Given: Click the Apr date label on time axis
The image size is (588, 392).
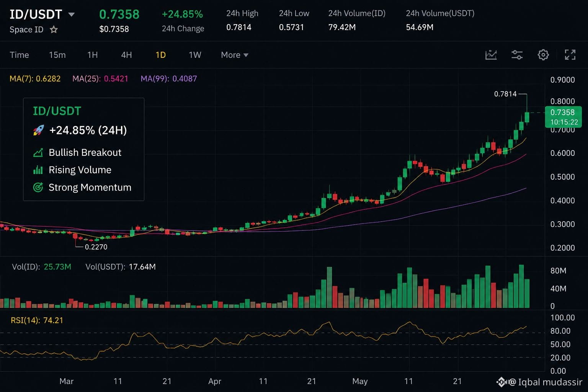Looking at the screenshot, I should [x=215, y=381].
